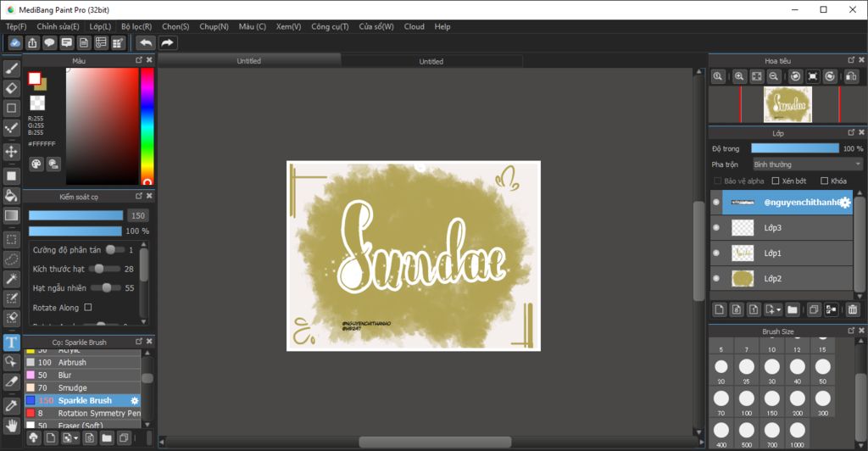Click the brush cloud download icon

coord(33,438)
